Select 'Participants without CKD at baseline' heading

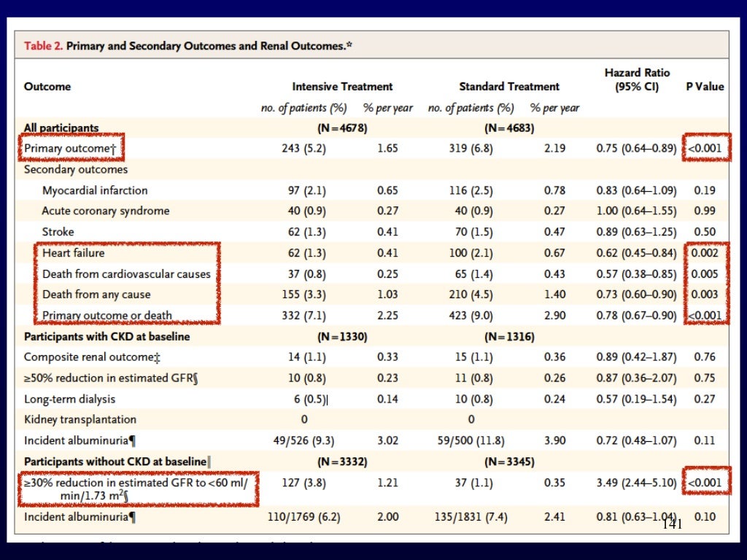[115, 462]
